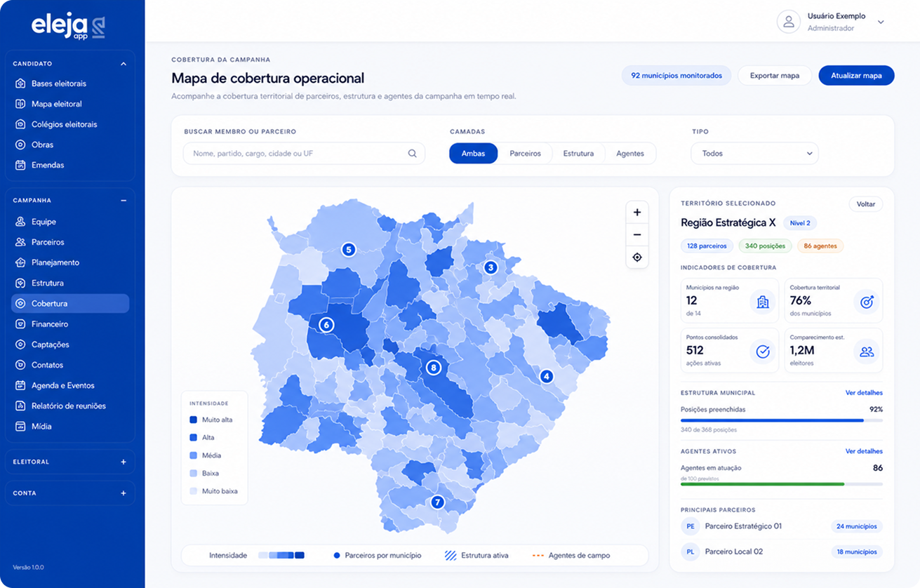Click the search magnifier icon in member field
920x588 pixels.
point(413,154)
